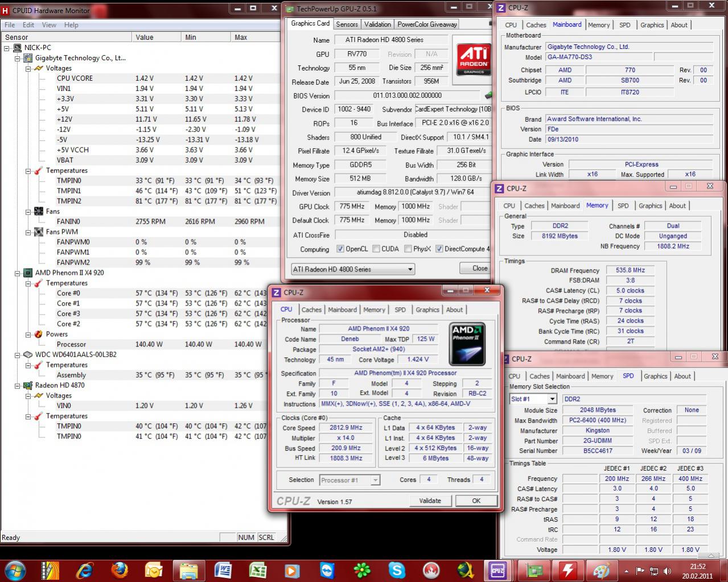
Task: Click the Gigabyte motherboard icon in sensor tree
Action: click(x=28, y=58)
